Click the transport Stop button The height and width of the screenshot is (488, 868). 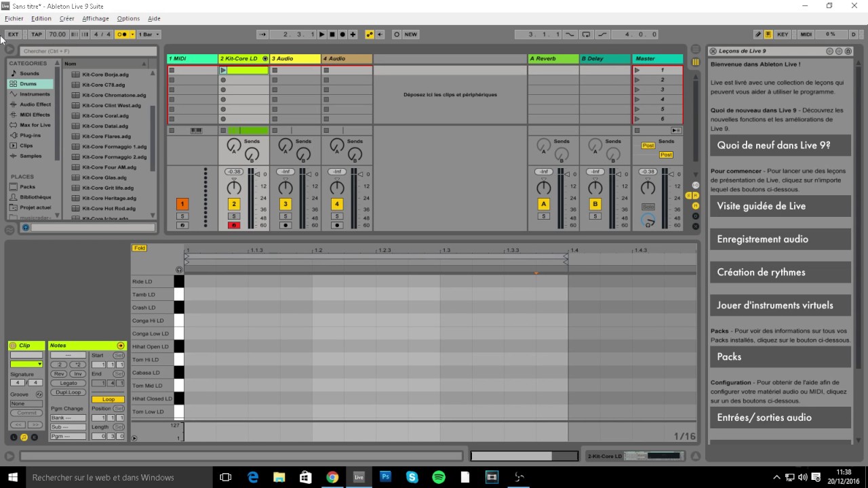(x=332, y=34)
